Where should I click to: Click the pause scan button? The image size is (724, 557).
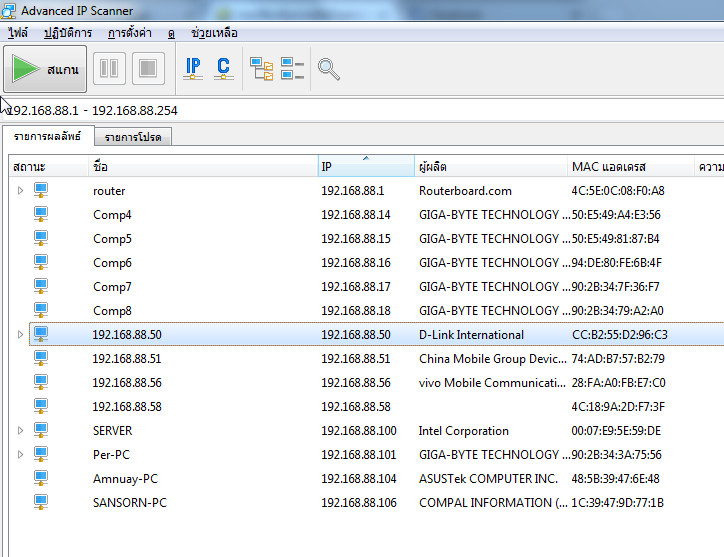click(109, 69)
